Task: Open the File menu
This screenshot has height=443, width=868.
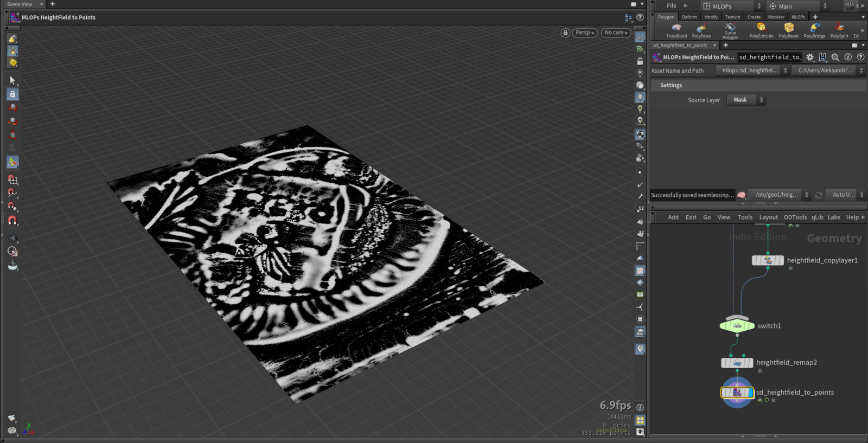Action: [x=672, y=6]
